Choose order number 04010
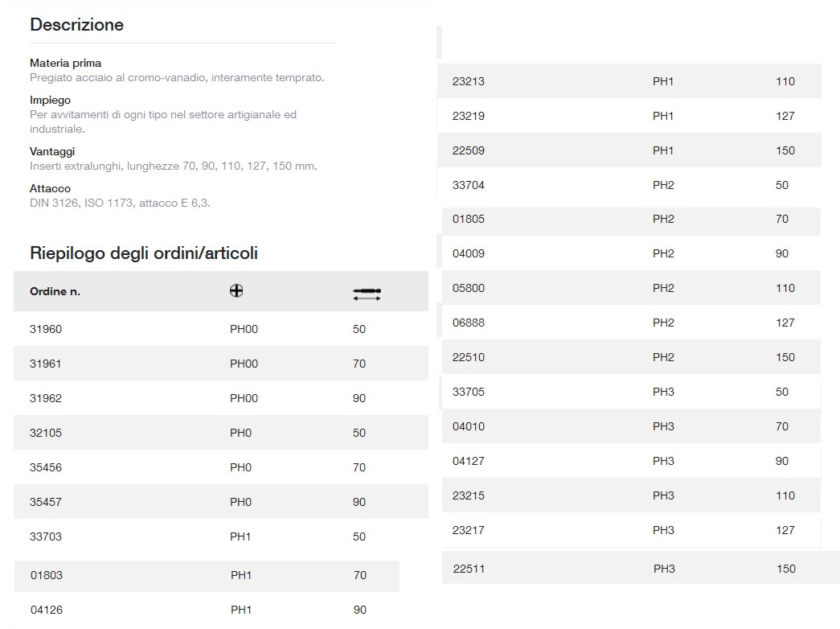840x629 pixels. pos(469,426)
